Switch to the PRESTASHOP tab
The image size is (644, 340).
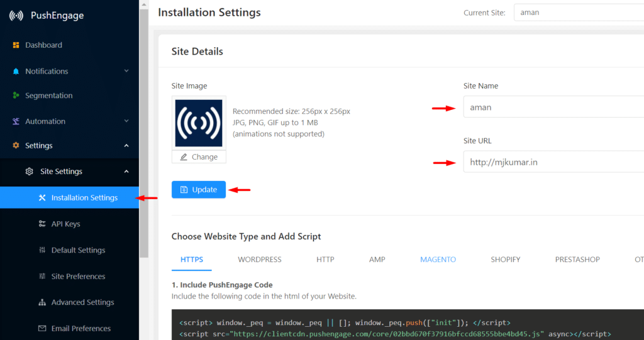(577, 260)
